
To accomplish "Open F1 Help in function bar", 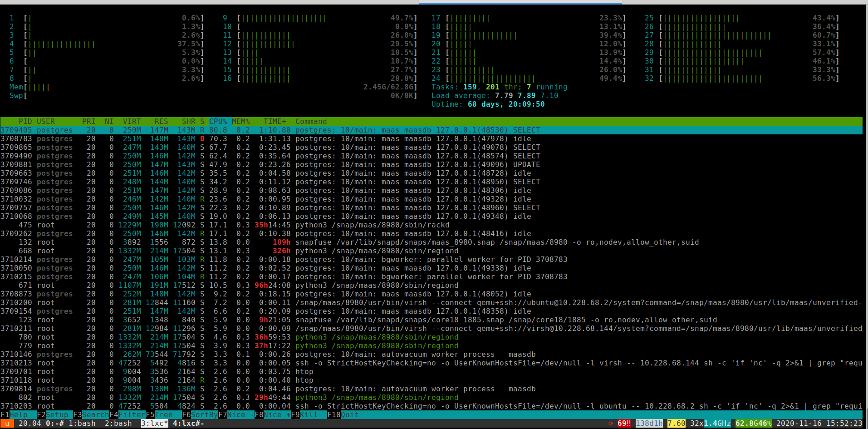I will point(18,415).
